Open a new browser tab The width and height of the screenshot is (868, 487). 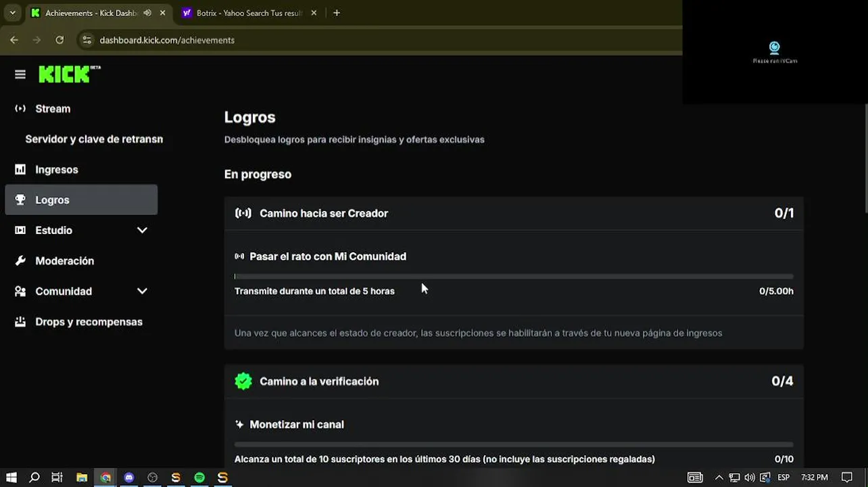pyautogui.click(x=337, y=13)
